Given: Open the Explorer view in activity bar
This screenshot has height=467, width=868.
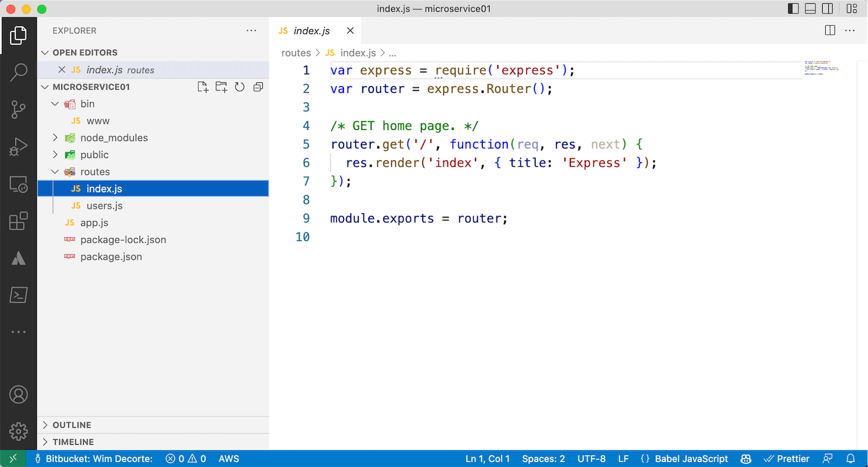Looking at the screenshot, I should click(19, 36).
